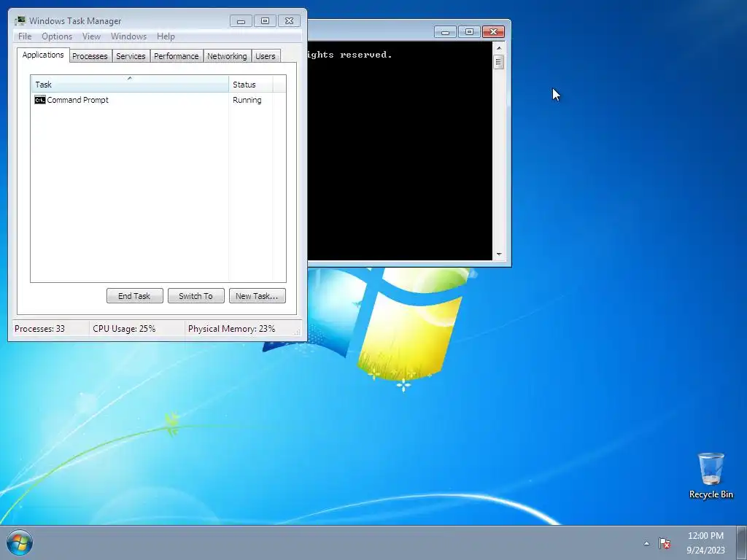Switch to the Services tab

tap(131, 56)
